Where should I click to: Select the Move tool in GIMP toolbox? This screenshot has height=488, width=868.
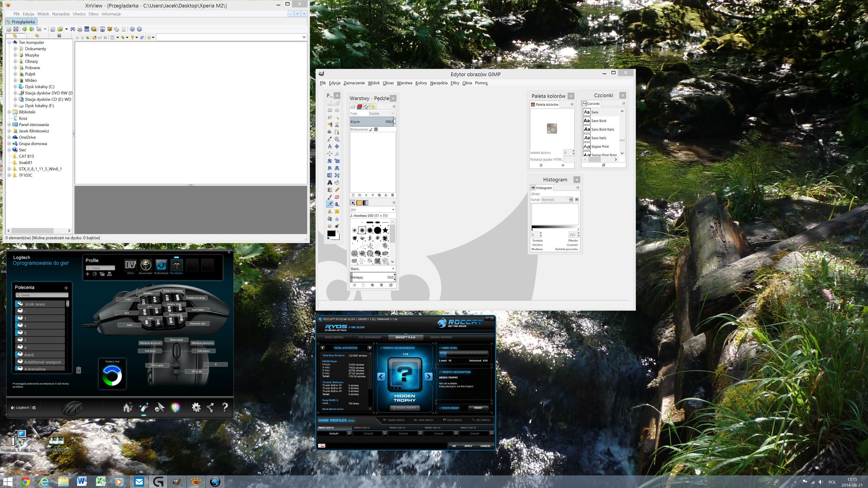point(337,146)
